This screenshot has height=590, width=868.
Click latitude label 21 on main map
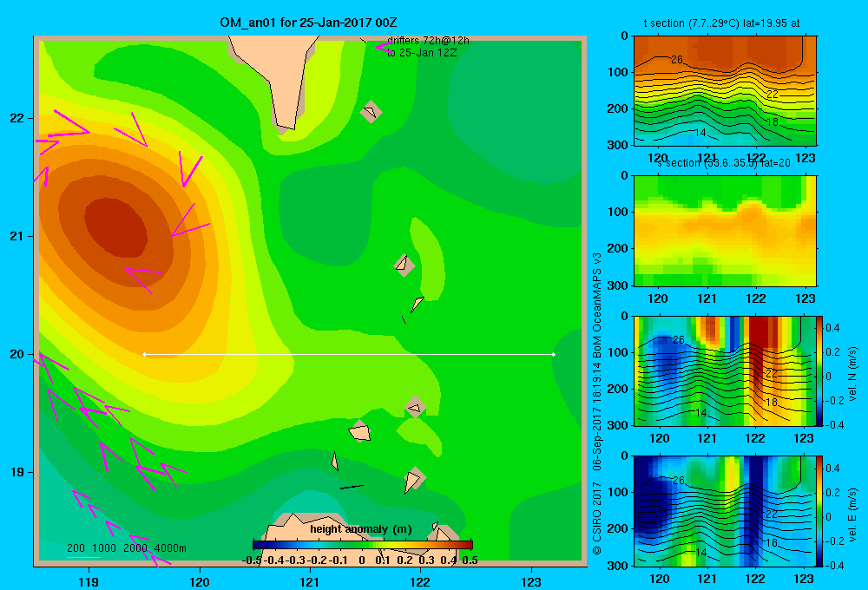pyautogui.click(x=17, y=236)
